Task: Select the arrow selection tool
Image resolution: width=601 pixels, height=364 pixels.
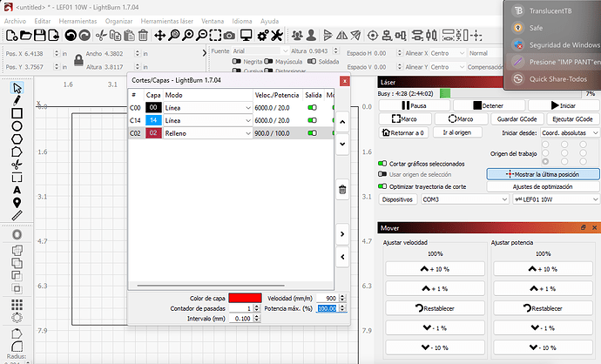Action: tap(17, 88)
